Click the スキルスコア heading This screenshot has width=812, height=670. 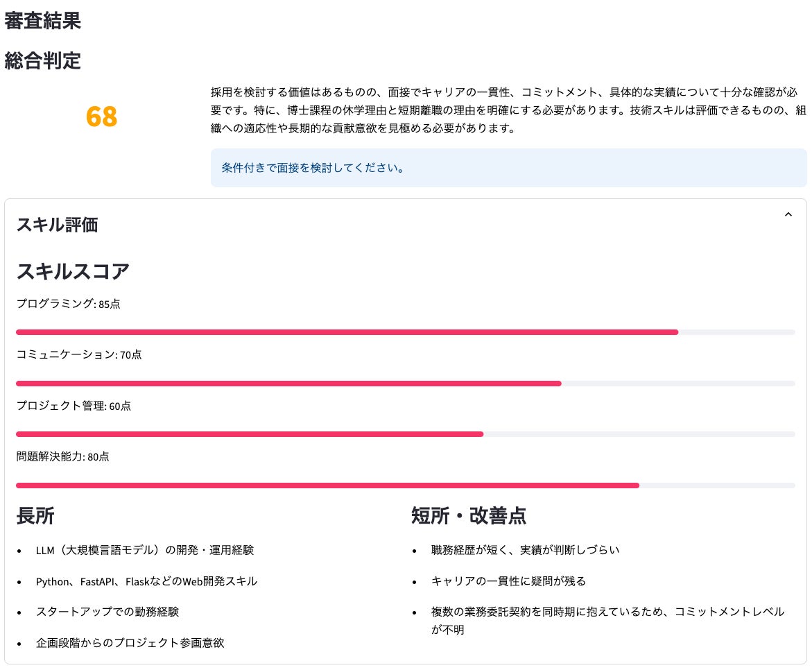(x=73, y=271)
